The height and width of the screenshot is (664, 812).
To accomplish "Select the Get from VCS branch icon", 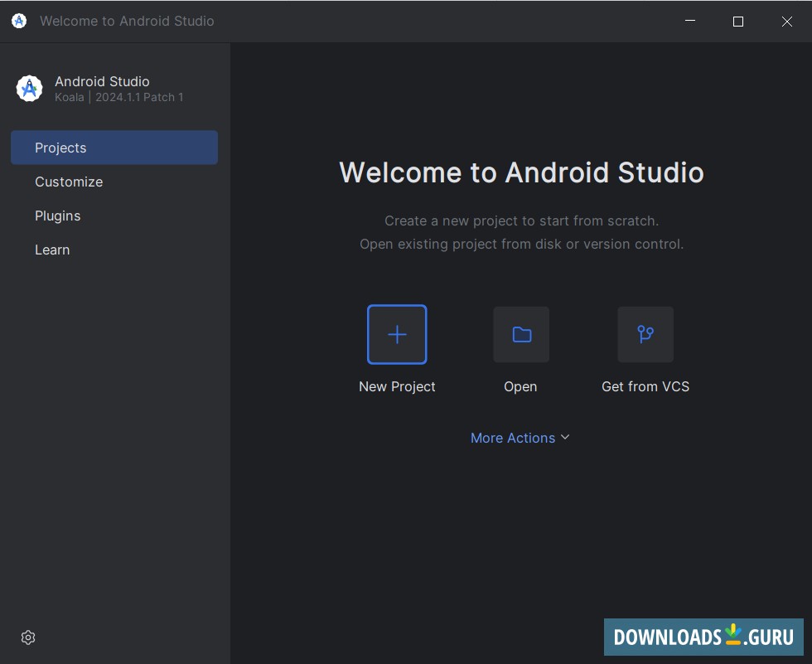I will [x=645, y=334].
